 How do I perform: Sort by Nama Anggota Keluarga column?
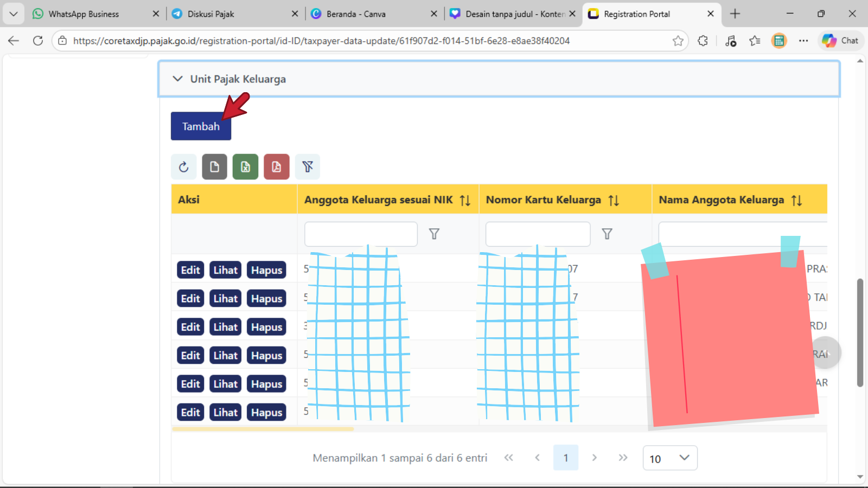click(796, 201)
